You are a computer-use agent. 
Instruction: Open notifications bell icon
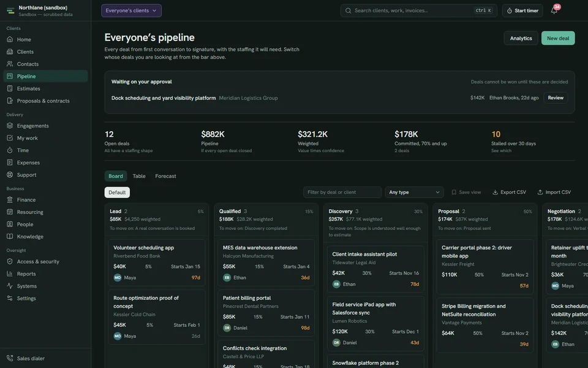554,10
